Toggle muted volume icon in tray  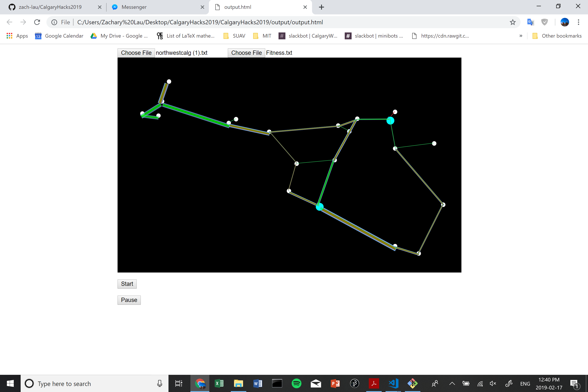493,383
